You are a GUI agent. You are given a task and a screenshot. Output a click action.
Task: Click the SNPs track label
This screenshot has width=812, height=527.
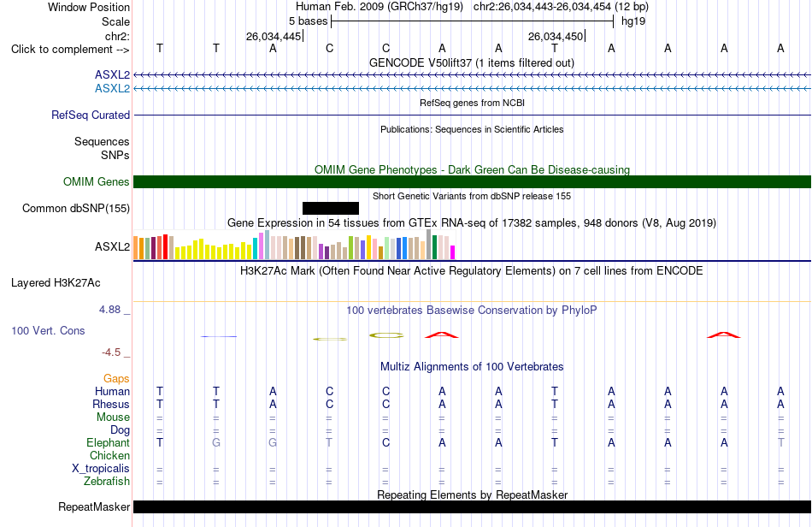115,155
